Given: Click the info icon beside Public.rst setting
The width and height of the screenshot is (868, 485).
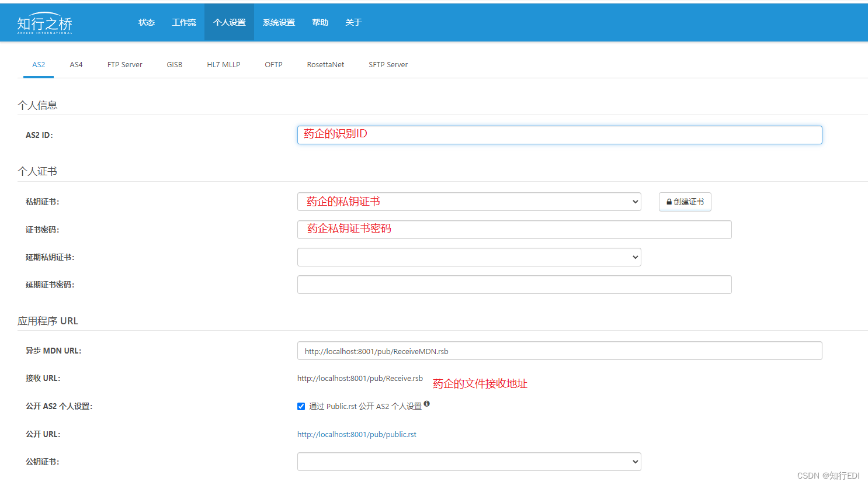Looking at the screenshot, I should click(x=427, y=404).
